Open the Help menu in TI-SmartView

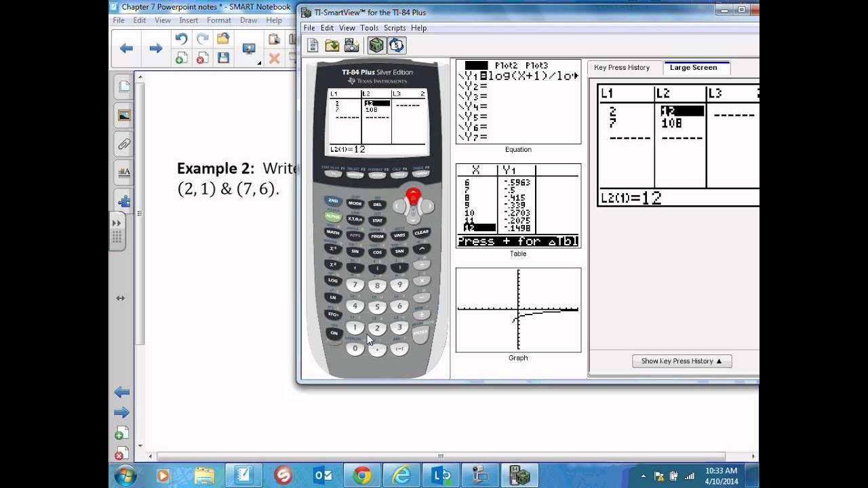(418, 28)
